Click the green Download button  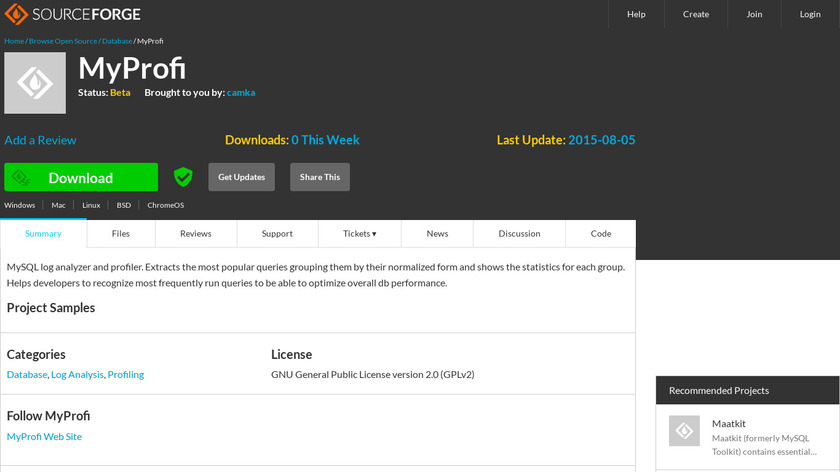(x=81, y=177)
